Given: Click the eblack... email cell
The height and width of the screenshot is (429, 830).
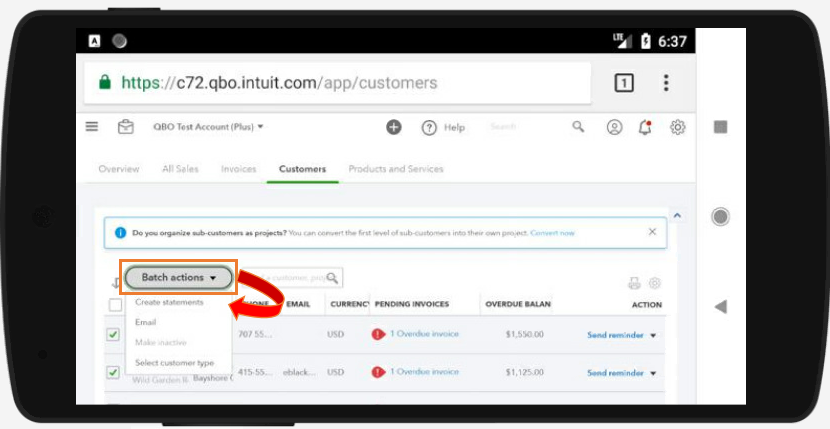Looking at the screenshot, I should click(x=300, y=373).
